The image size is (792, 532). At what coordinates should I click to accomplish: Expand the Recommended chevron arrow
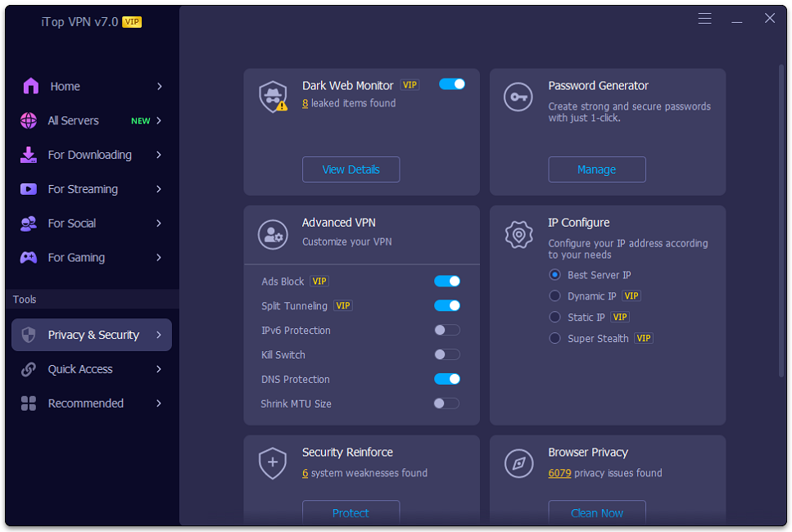[x=159, y=404]
